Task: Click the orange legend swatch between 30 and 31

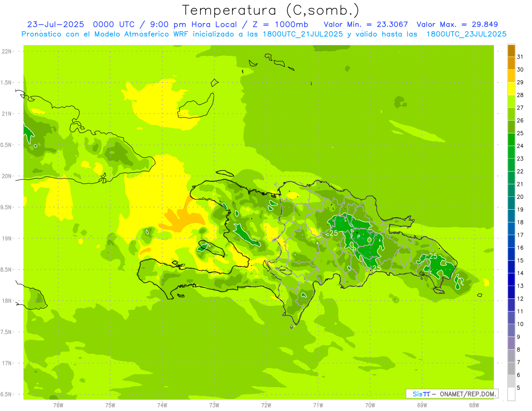Action: click(511, 63)
